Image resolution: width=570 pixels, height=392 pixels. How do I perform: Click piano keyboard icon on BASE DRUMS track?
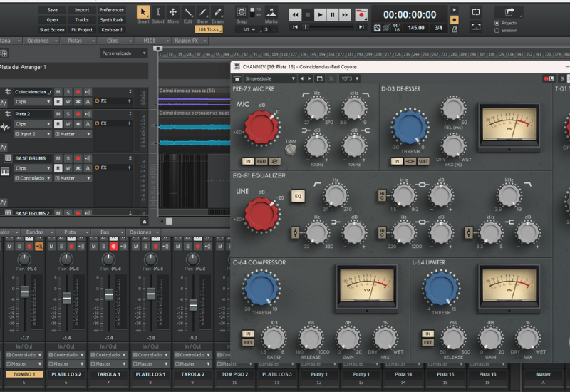(x=5, y=171)
